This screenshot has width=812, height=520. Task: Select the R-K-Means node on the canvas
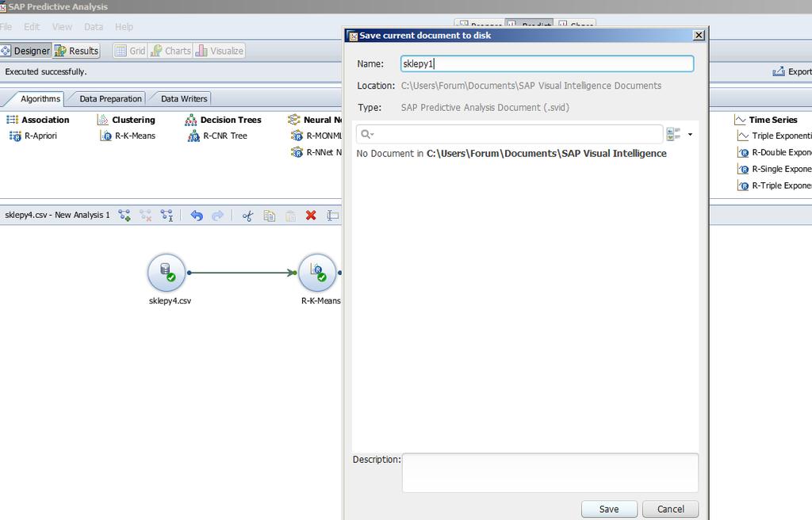point(317,273)
